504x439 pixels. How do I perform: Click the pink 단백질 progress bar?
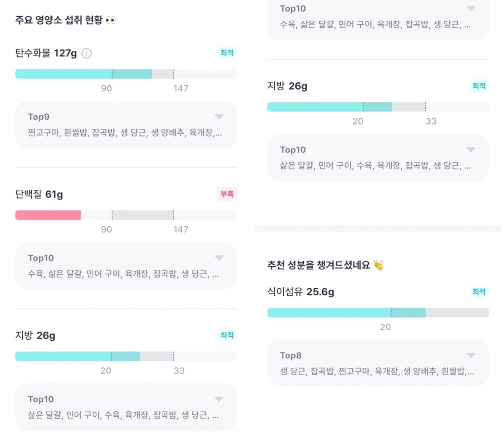click(48, 215)
